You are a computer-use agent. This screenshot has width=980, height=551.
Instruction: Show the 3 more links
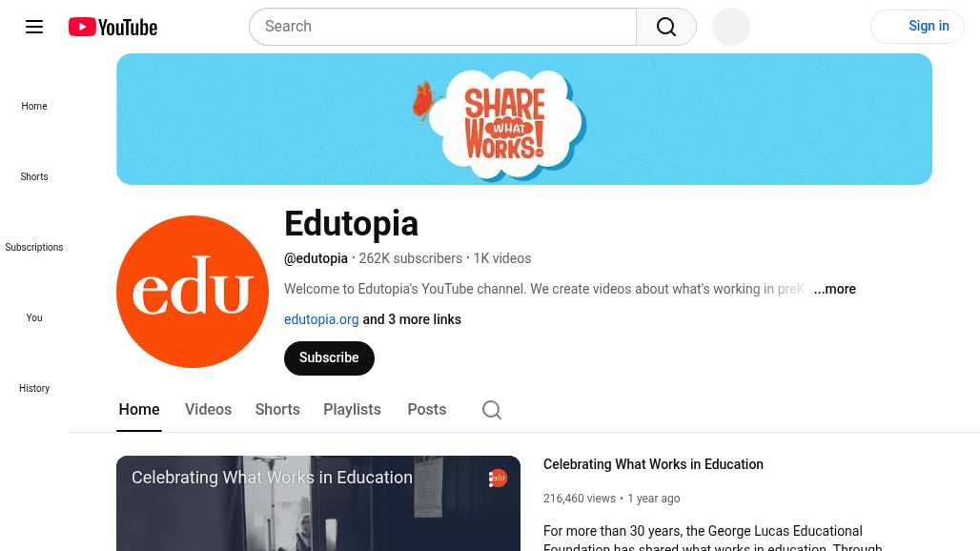[412, 319]
